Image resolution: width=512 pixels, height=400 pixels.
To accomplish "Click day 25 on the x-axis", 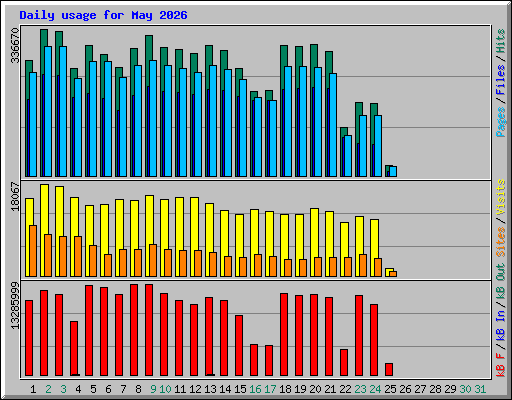I will coord(390,389).
